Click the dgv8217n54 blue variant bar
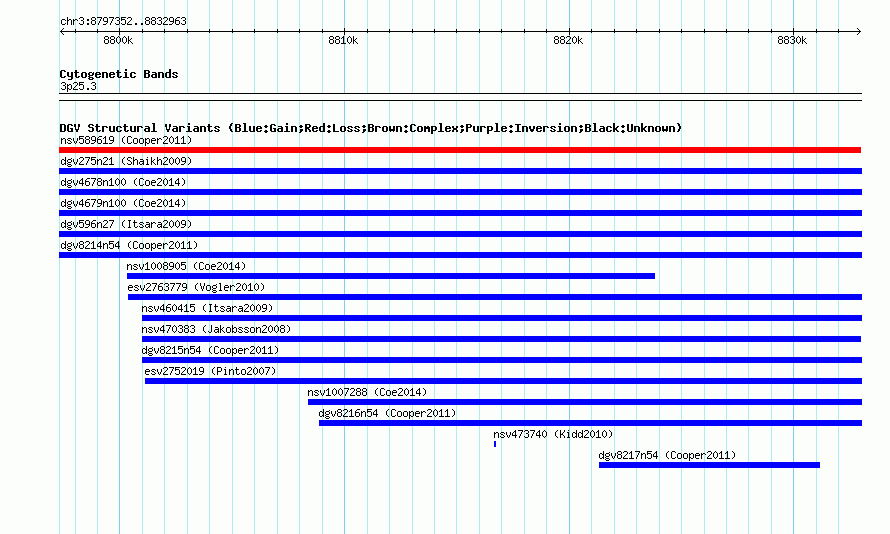This screenshot has width=890, height=534. 710,465
